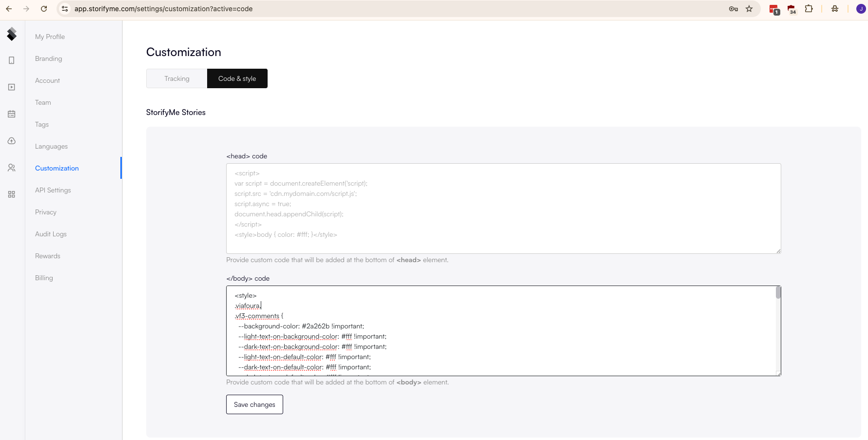Click the body code scrollbar thumb
Viewport: 868px width, 440px height.
(x=778, y=292)
